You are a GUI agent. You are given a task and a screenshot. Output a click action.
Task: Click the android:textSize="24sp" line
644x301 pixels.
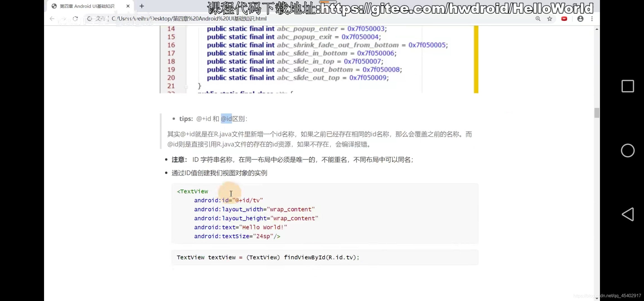237,236
